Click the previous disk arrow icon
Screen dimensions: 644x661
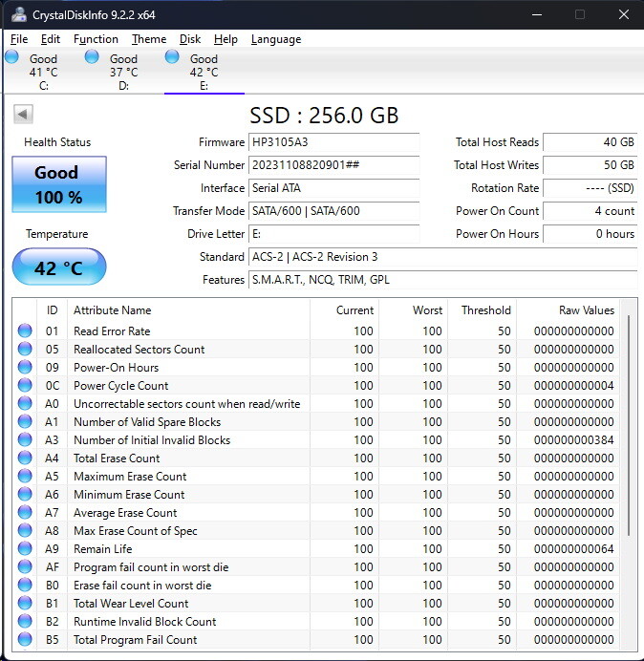click(x=23, y=115)
